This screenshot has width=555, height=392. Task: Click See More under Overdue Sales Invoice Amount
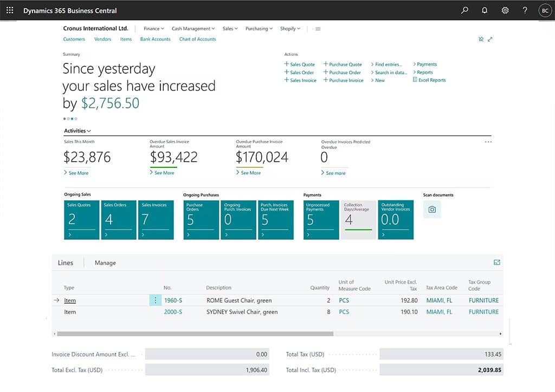coord(162,173)
